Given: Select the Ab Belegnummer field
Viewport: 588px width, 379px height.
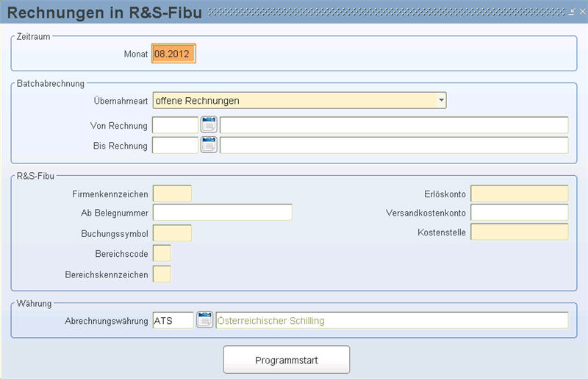Looking at the screenshot, I should click(x=223, y=213).
